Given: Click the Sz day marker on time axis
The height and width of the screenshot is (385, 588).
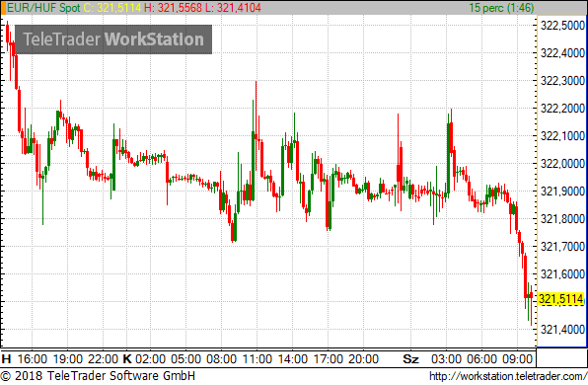Looking at the screenshot, I should click(x=410, y=359).
